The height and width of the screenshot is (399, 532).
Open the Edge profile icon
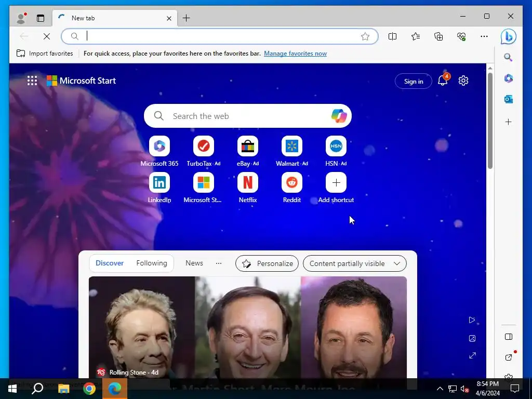click(x=21, y=18)
